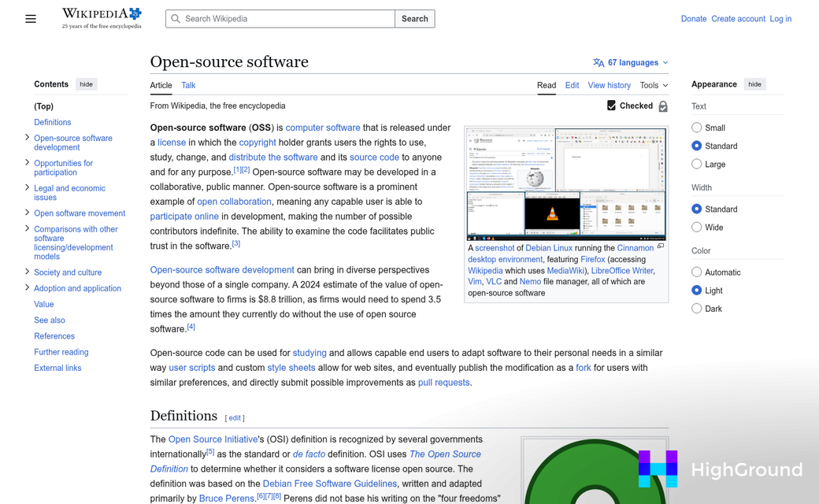Click the magnifier icon in search box
Image resolution: width=819 pixels, height=504 pixels.
[176, 19]
